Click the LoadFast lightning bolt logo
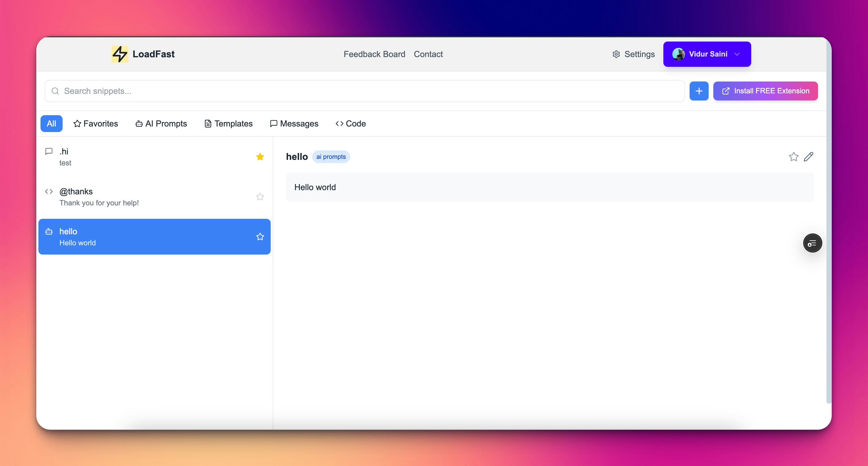The image size is (868, 466). point(120,54)
